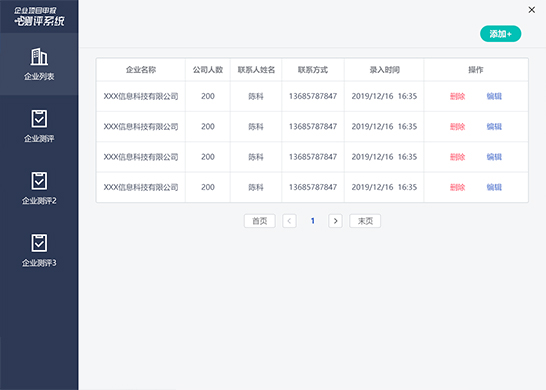The image size is (546, 390).
Task: Close the window with the X icon
Action: pyautogui.click(x=531, y=10)
